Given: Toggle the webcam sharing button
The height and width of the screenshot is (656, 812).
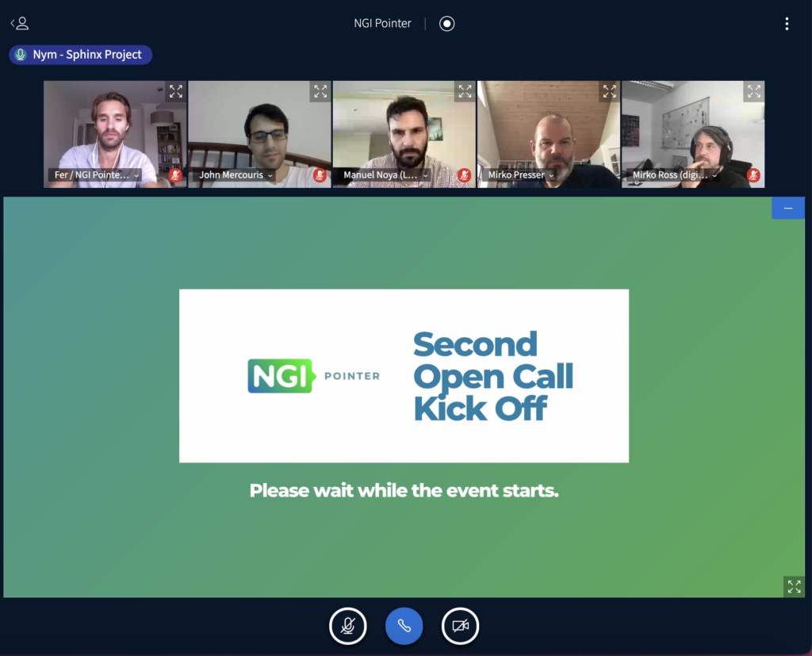Looking at the screenshot, I should (460, 626).
